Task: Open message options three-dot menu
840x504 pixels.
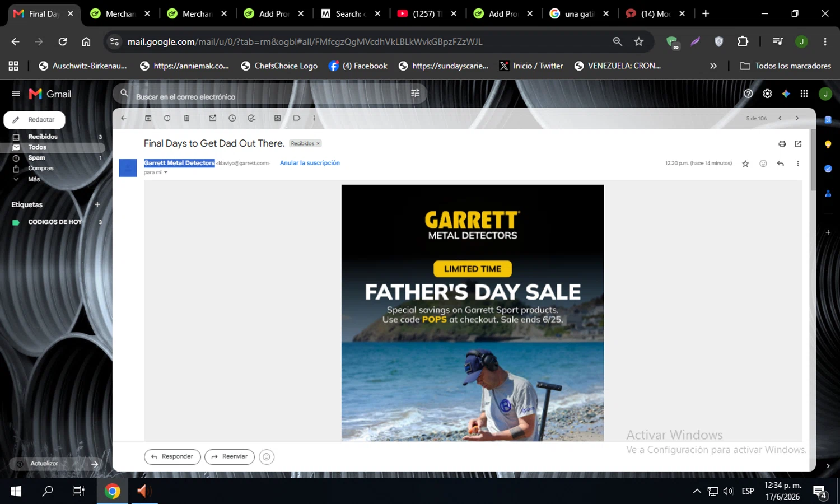Action: pos(798,164)
